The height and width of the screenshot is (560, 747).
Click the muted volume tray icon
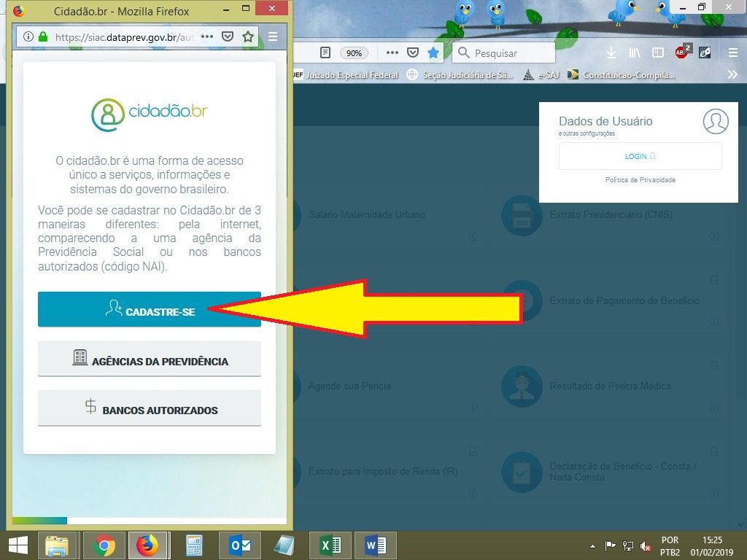click(x=646, y=546)
